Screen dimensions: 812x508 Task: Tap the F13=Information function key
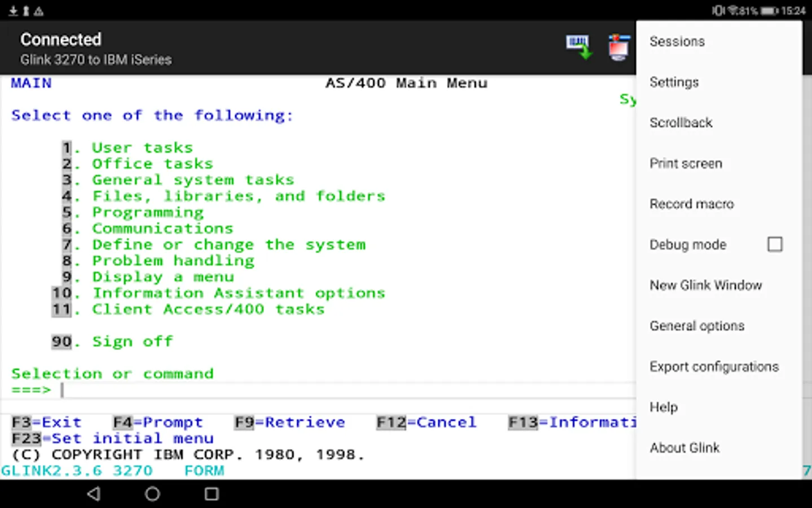click(572, 422)
